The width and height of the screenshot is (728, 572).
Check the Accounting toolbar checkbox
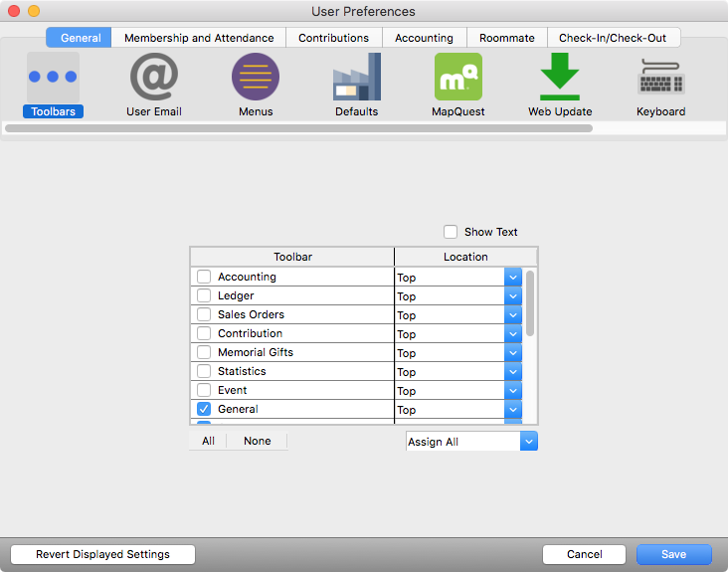[204, 278]
